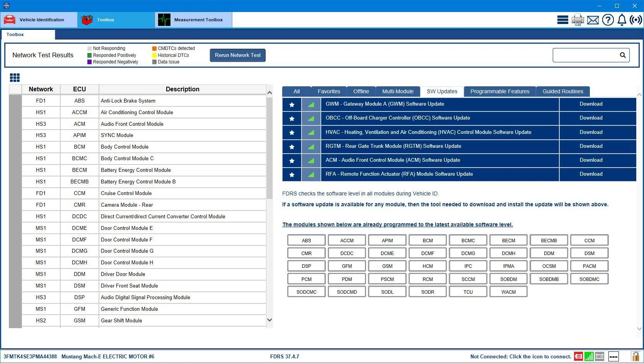
Task: Click signal bars icon on ACM update row
Action: tap(311, 161)
